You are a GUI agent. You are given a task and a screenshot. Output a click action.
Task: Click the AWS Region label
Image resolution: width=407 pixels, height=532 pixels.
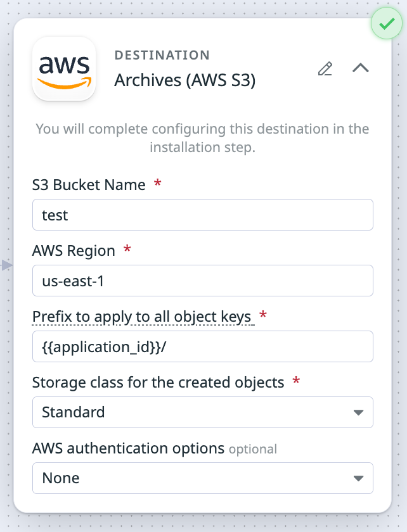click(74, 251)
